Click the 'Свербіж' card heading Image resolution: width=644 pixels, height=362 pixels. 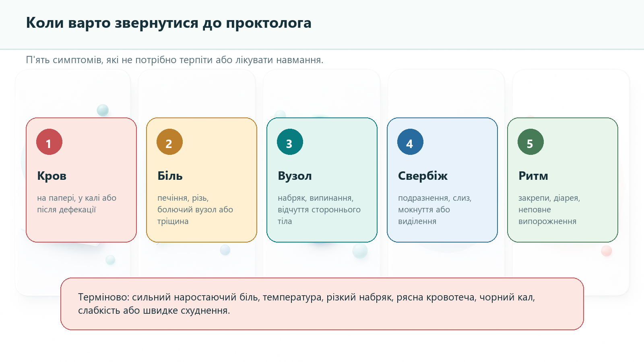423,176
